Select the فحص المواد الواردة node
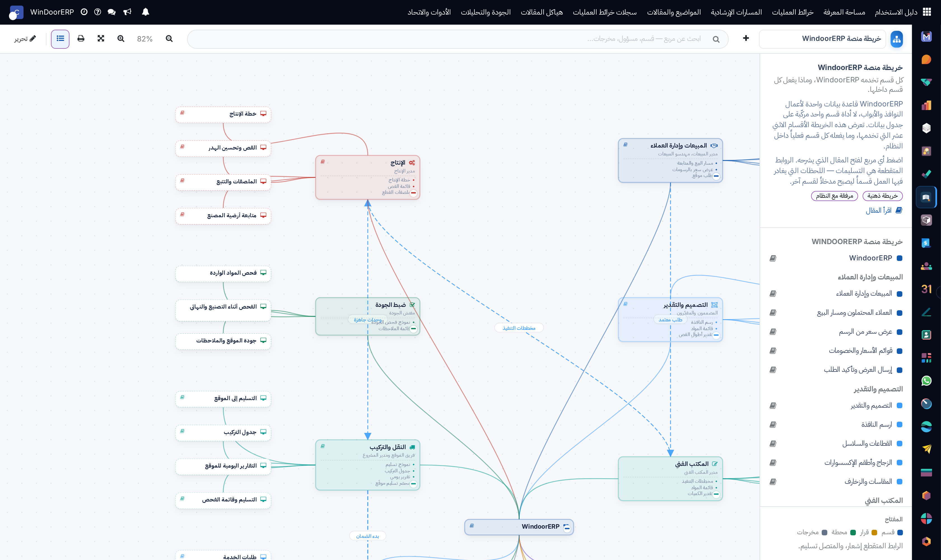The width and height of the screenshot is (941, 560). [x=223, y=273]
